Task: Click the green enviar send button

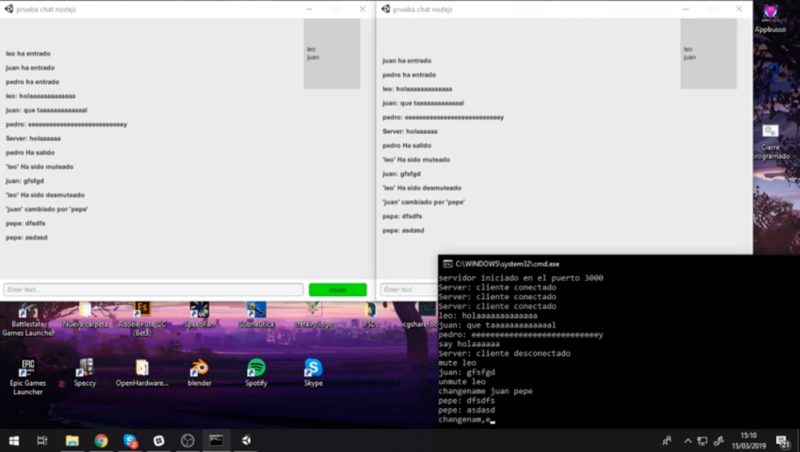Action: [337, 290]
